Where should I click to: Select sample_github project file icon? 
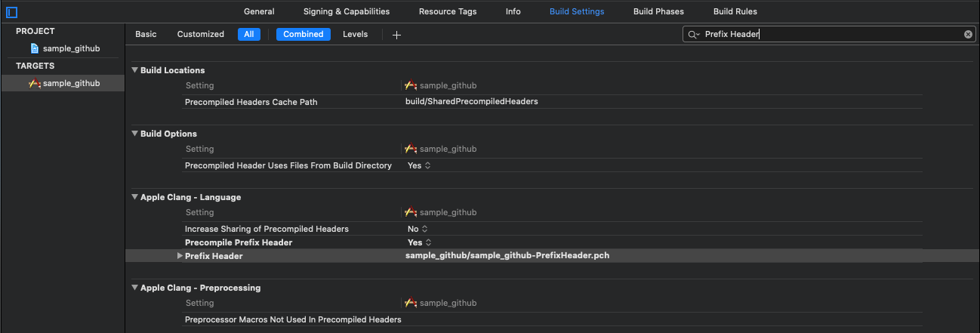pyautogui.click(x=35, y=48)
